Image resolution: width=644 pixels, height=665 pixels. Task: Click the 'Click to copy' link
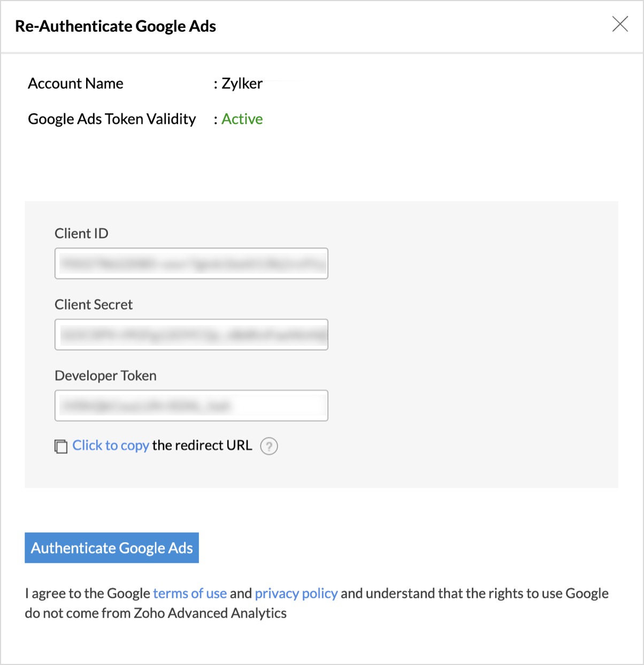(x=111, y=445)
